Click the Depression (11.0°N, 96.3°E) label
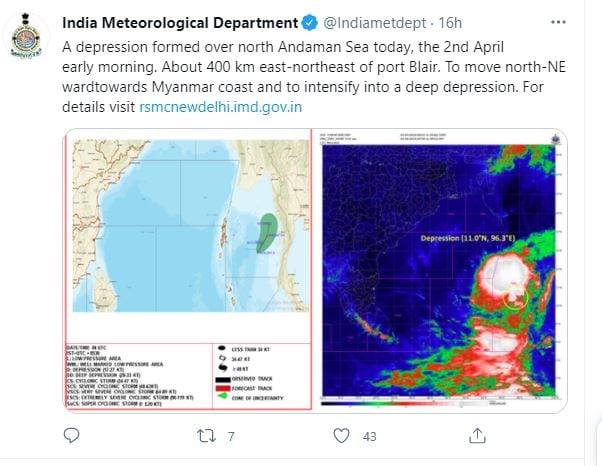The width and height of the screenshot is (602, 466). click(468, 238)
